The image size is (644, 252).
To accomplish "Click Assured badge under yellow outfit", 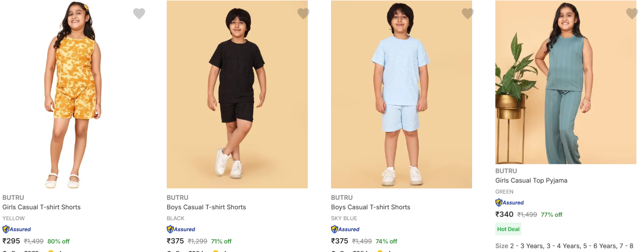I will point(17,229).
